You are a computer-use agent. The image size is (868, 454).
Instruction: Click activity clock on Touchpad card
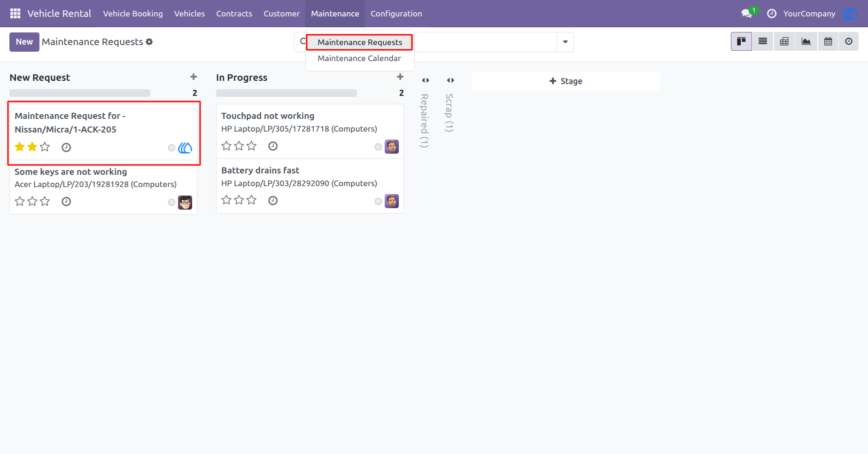pos(273,146)
